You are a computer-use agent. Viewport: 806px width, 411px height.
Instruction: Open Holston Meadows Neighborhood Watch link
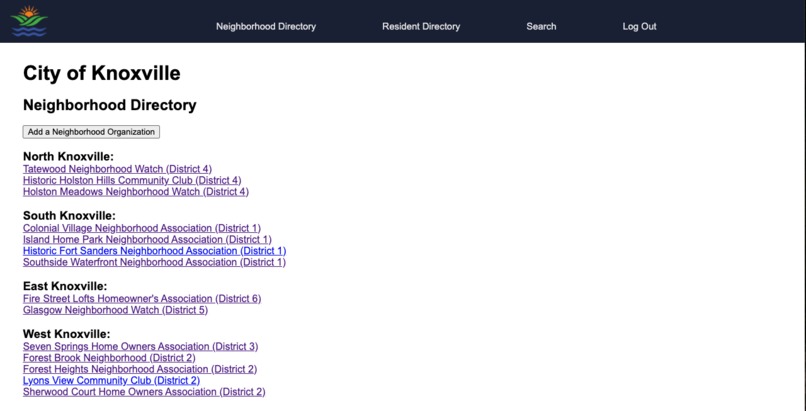pyautogui.click(x=136, y=192)
